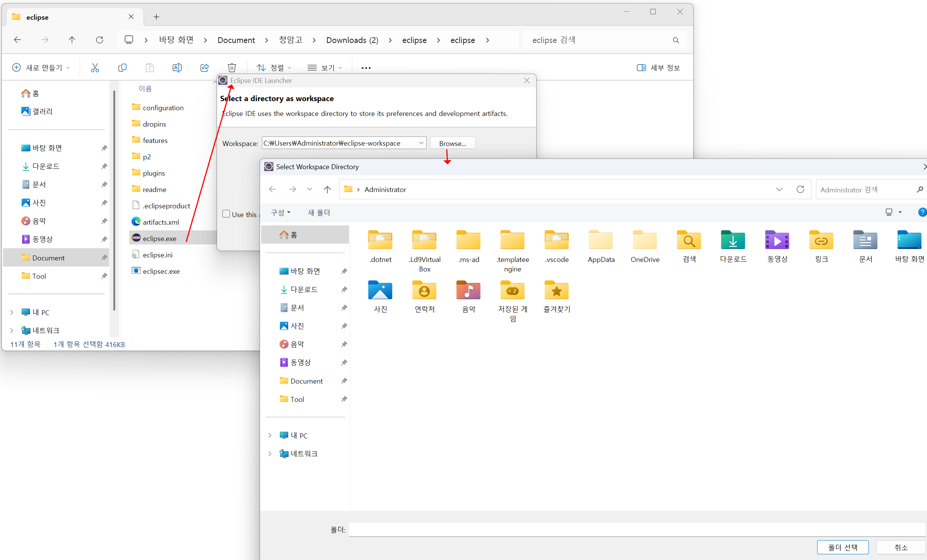Open the 보기 view dropdown
Screen dimensions: 927x560
pyautogui.click(x=325, y=68)
